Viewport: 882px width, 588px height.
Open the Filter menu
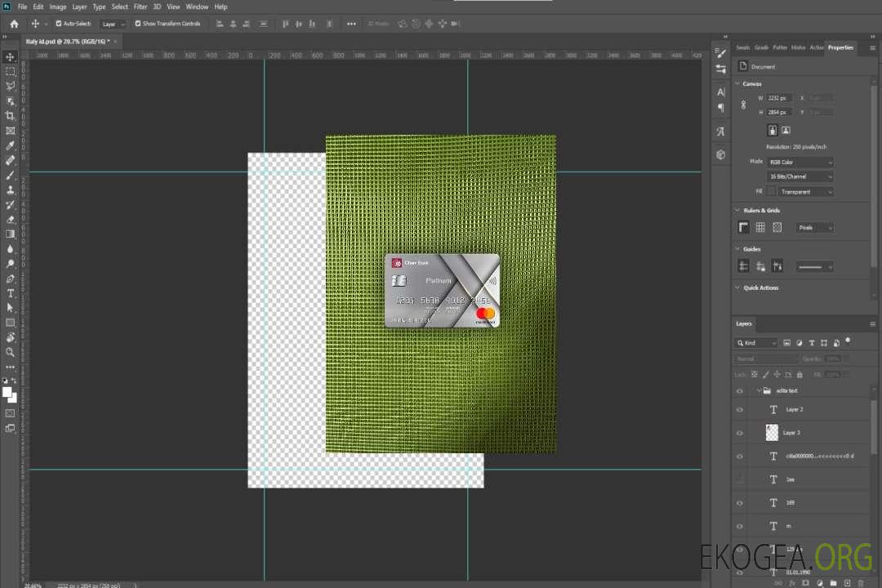(140, 7)
